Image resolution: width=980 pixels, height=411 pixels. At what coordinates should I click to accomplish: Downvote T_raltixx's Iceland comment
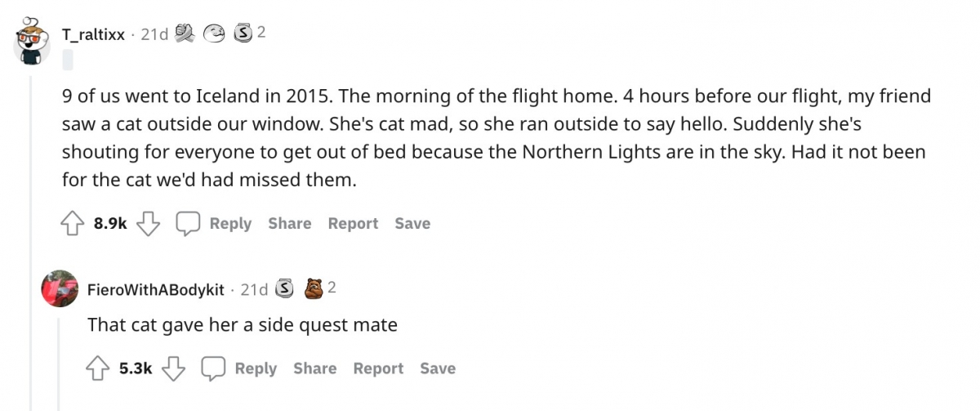[147, 224]
